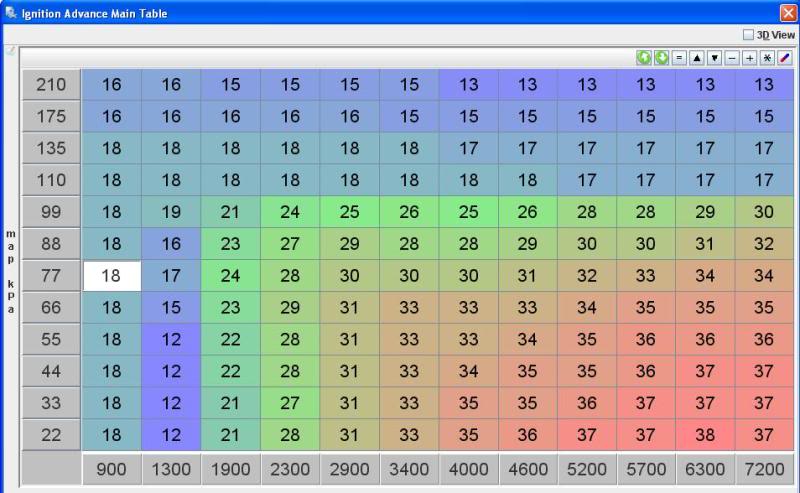This screenshot has width=800, height=493.
Task: Select the 22 kPa row header
Action: (x=51, y=435)
